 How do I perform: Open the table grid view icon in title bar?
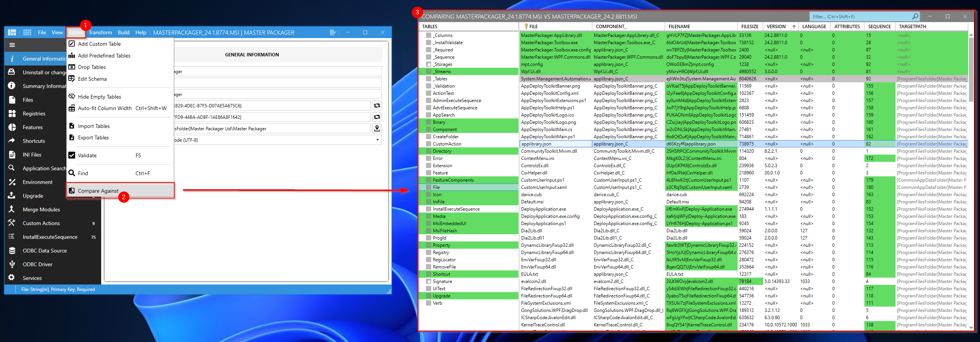pos(27,32)
